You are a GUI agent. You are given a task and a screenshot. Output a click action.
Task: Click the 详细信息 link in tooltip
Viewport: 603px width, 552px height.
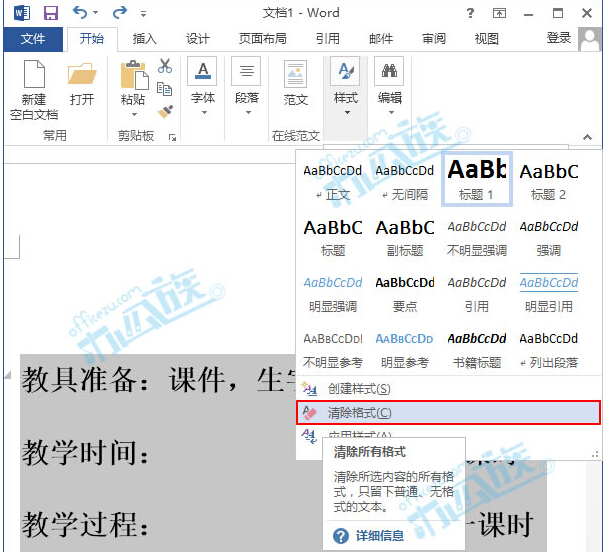pyautogui.click(x=380, y=536)
